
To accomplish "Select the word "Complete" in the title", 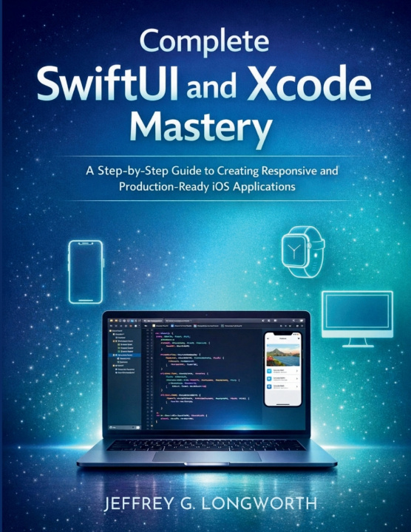I will click(204, 41).
